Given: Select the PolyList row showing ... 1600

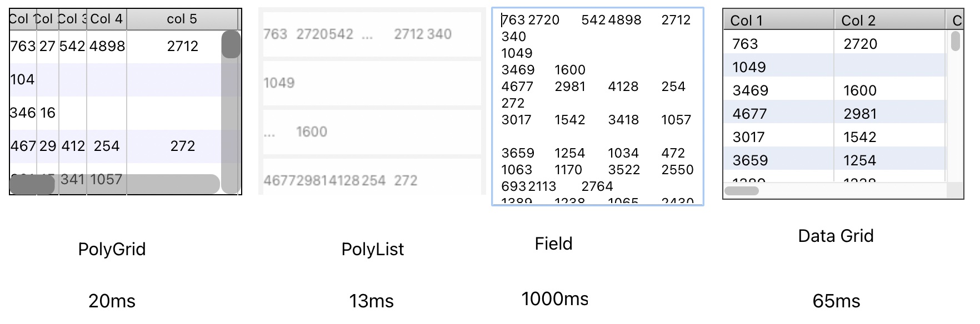Looking at the screenshot, I should click(372, 132).
